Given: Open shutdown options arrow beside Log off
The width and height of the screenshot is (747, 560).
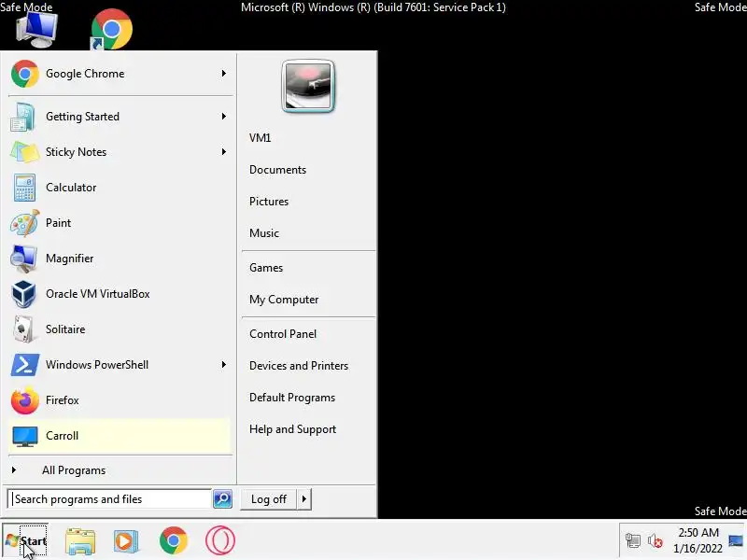Looking at the screenshot, I should click(x=304, y=499).
